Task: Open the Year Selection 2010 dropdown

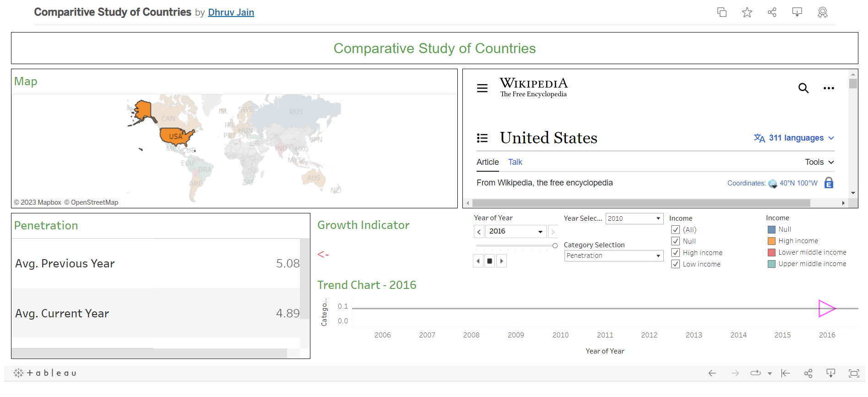Action: pyautogui.click(x=634, y=218)
